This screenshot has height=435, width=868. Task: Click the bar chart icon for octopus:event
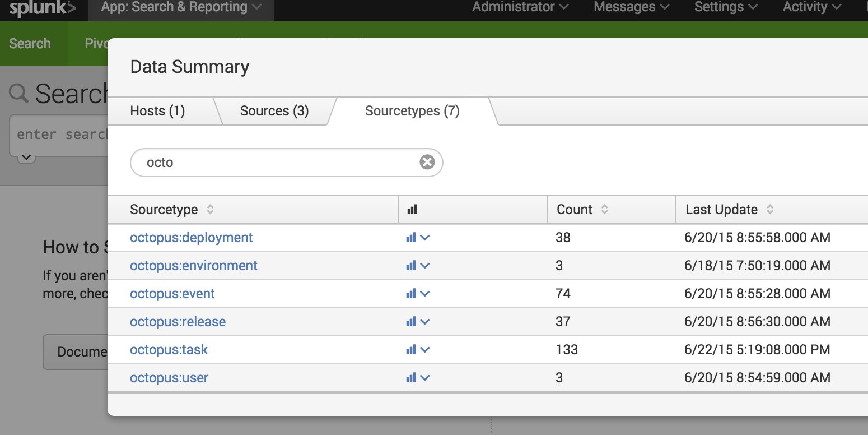pyautogui.click(x=412, y=293)
